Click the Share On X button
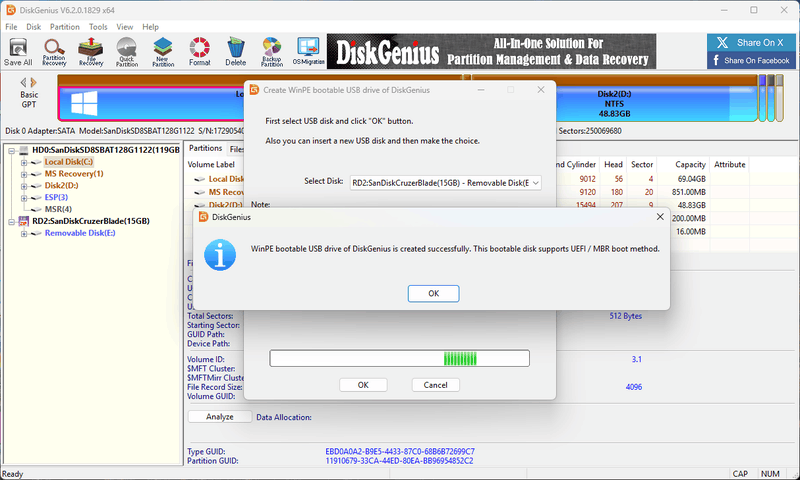 pos(751,43)
